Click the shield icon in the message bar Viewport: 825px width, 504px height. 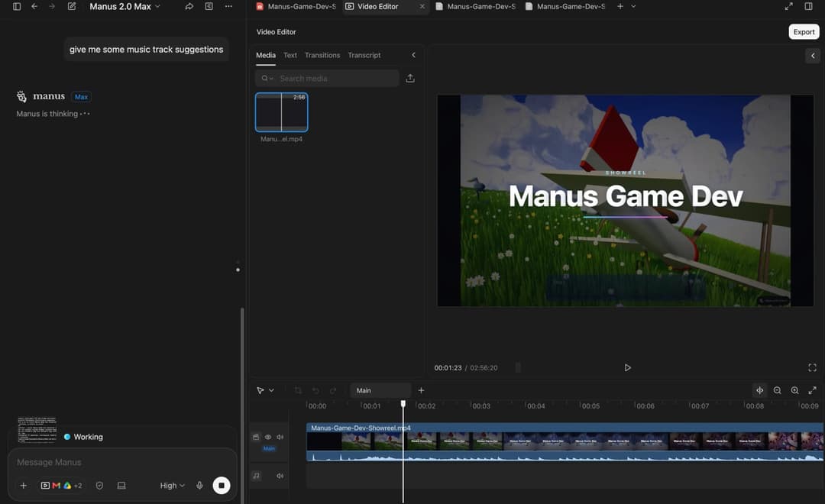(99, 486)
